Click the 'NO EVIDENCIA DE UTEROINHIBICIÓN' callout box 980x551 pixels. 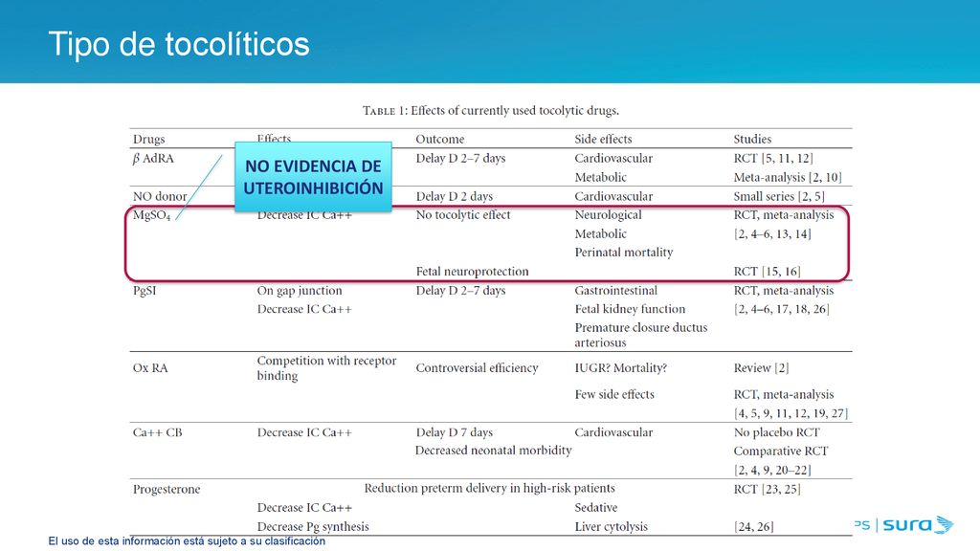click(313, 177)
